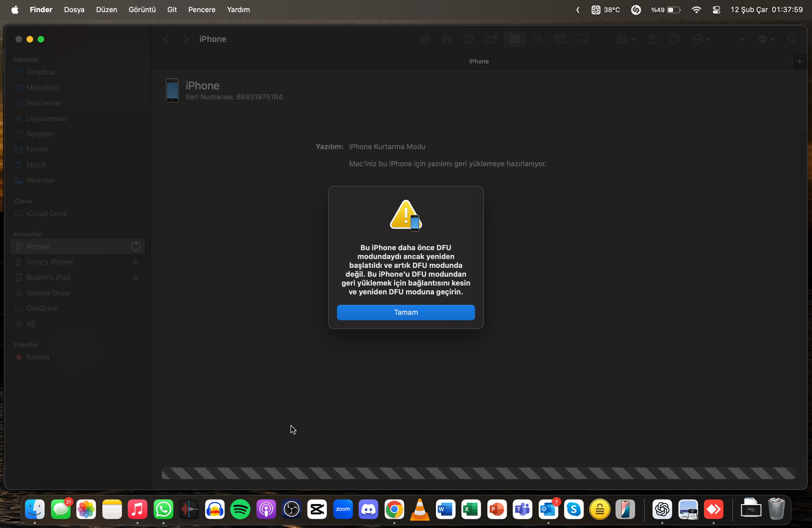Open Trash in the Dock
This screenshot has height=528, width=812.
pyautogui.click(x=777, y=509)
